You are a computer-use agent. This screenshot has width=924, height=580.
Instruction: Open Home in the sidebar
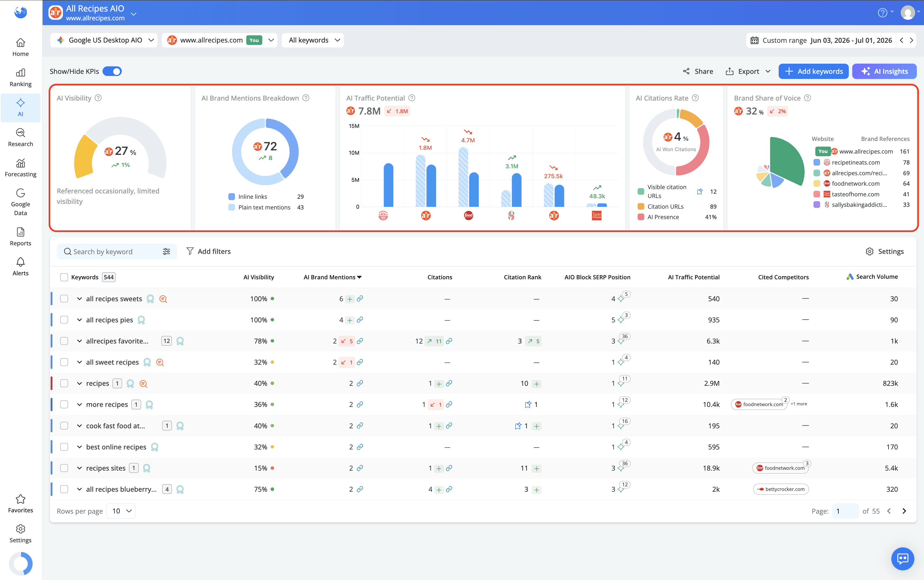[21, 48]
